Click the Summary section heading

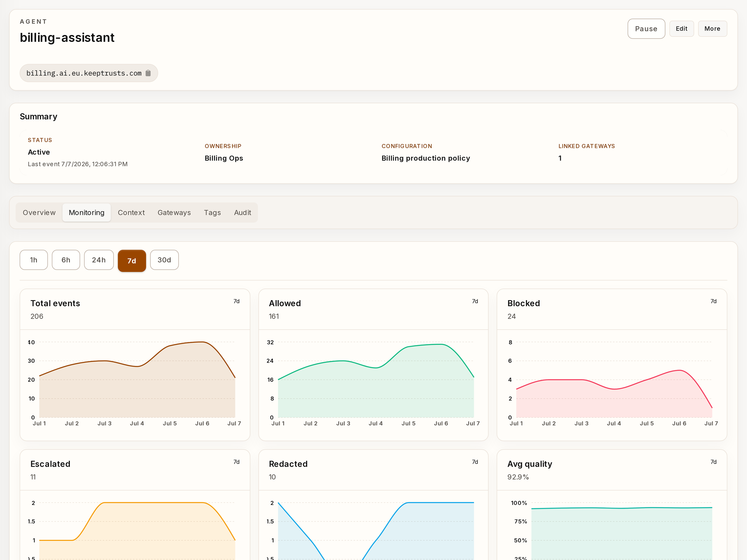tap(39, 117)
